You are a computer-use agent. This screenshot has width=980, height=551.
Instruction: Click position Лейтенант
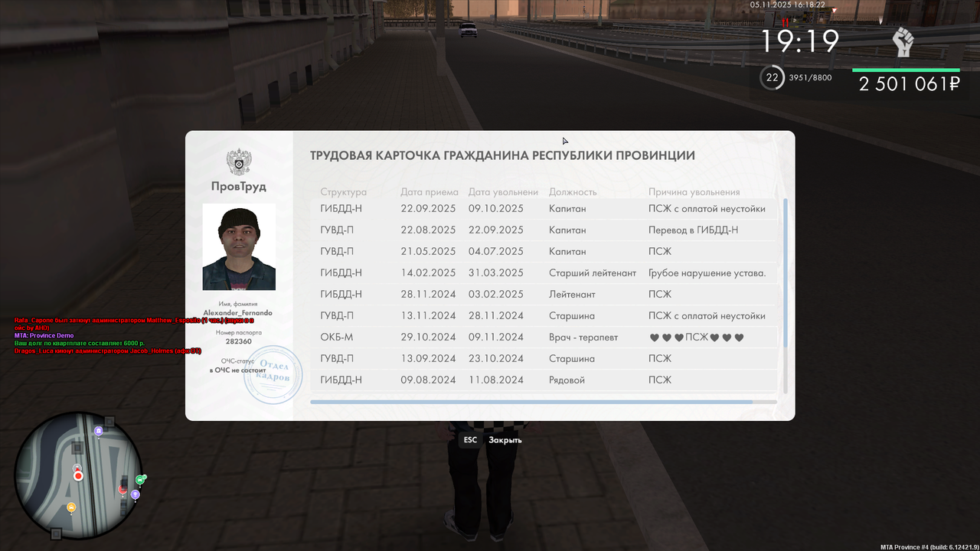coord(572,294)
